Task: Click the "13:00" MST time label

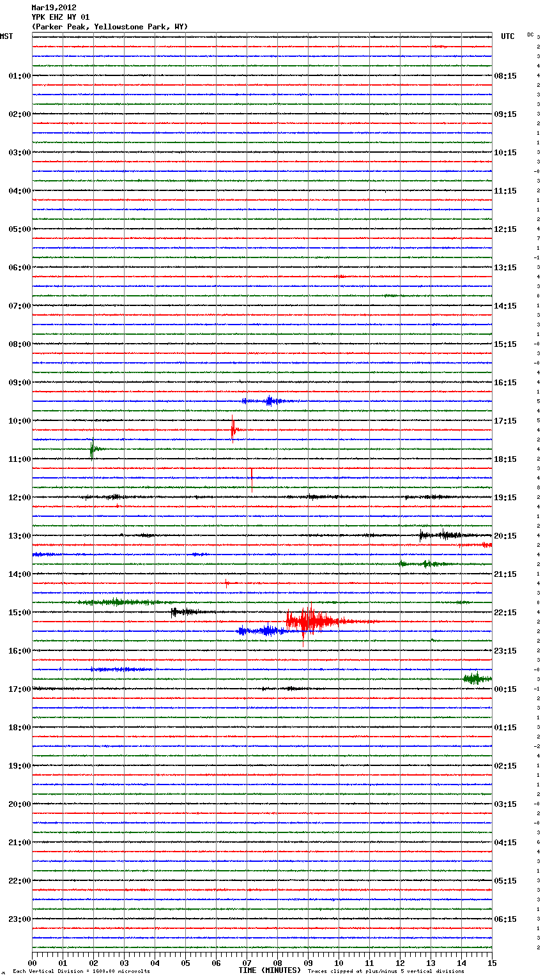Action: tap(19, 536)
